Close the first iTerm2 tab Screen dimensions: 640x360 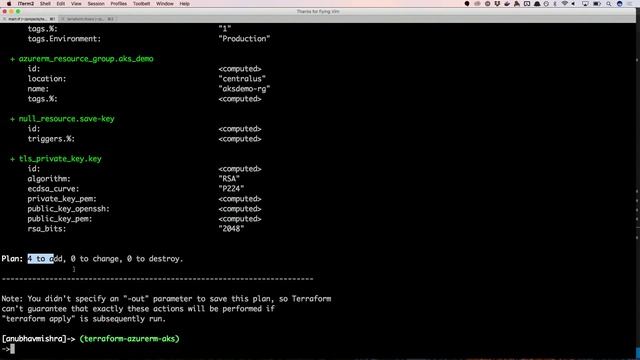(x=4, y=19)
